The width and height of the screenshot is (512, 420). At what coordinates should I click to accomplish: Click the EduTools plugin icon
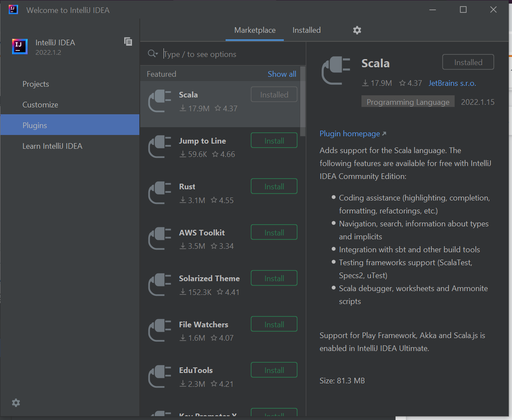coord(160,376)
